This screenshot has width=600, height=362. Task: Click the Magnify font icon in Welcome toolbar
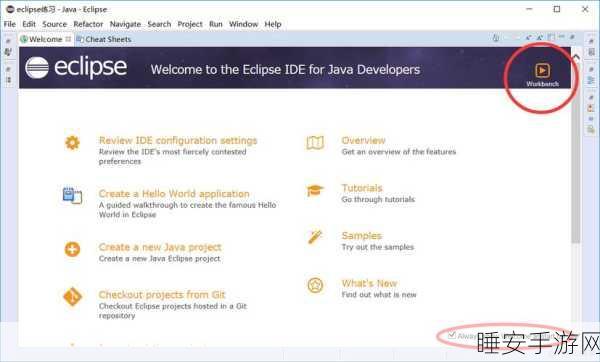click(540, 38)
